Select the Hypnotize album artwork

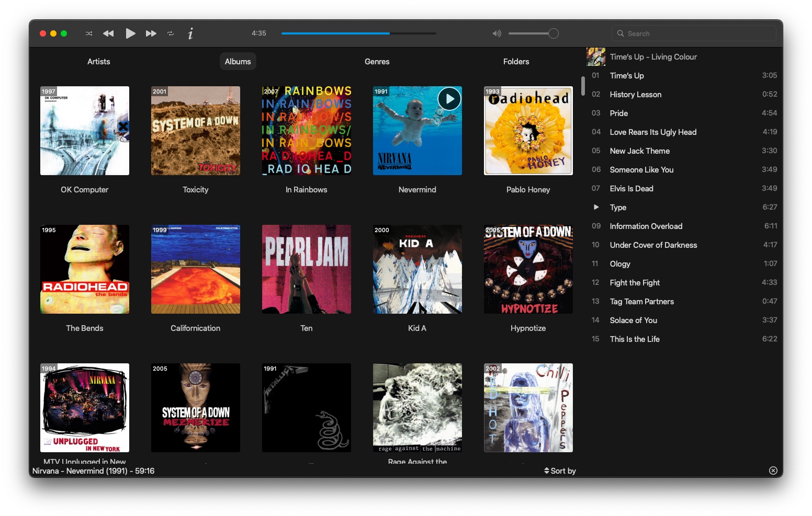[x=528, y=269]
